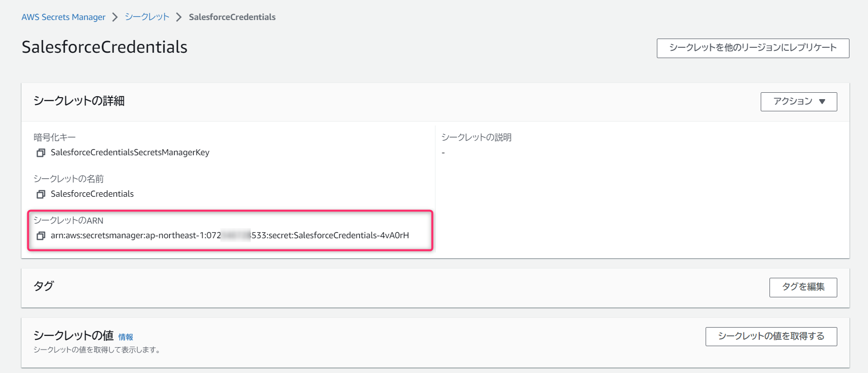Click シークレットの値を取得する button
The width and height of the screenshot is (868, 373).
point(771,336)
